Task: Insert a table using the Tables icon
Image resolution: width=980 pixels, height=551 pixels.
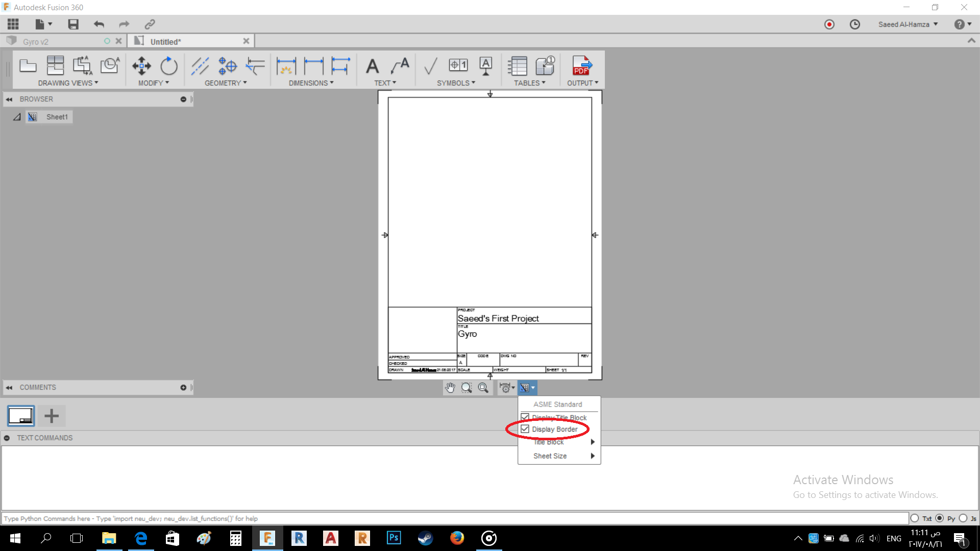Action: 517,67
